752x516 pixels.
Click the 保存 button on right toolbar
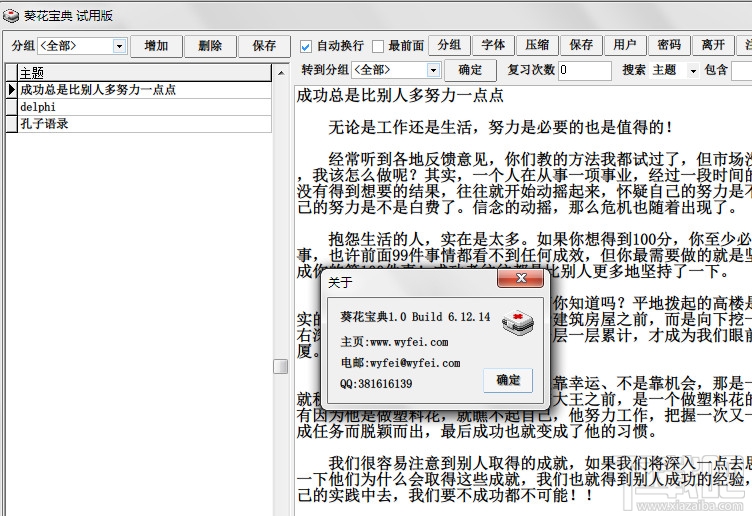pyautogui.click(x=582, y=45)
